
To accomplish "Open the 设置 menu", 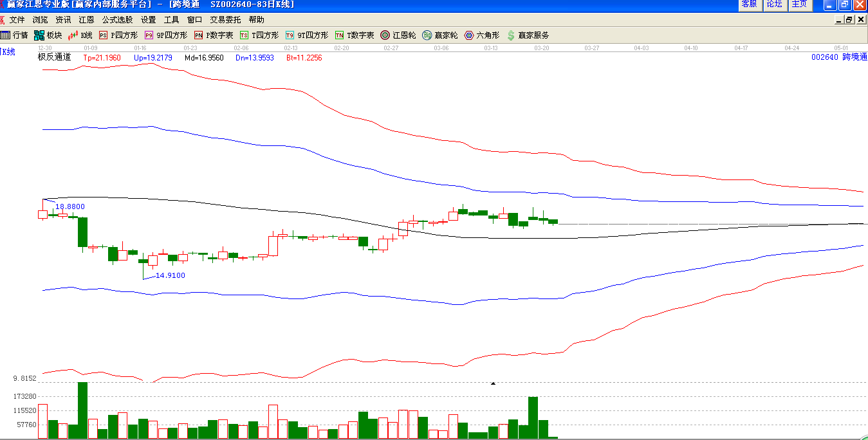I will [x=148, y=20].
